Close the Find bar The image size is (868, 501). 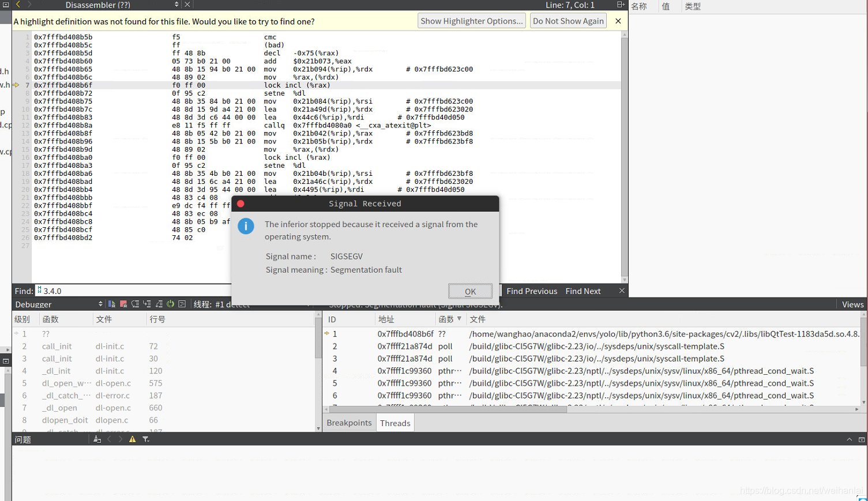tap(622, 291)
